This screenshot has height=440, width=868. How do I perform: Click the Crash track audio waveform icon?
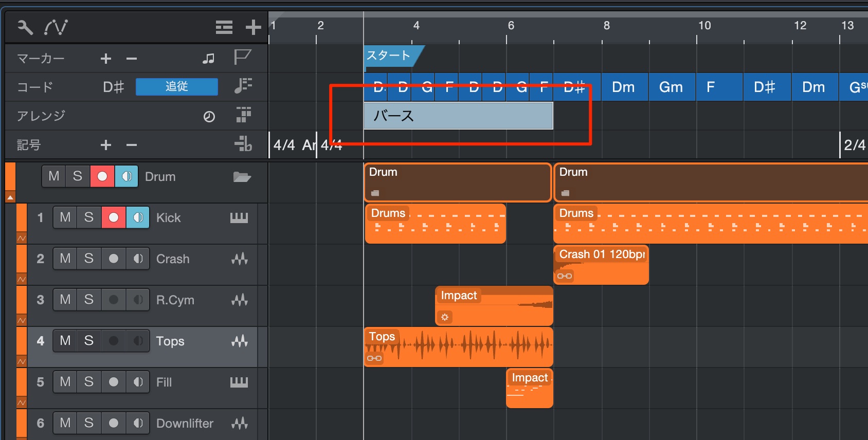tap(239, 259)
